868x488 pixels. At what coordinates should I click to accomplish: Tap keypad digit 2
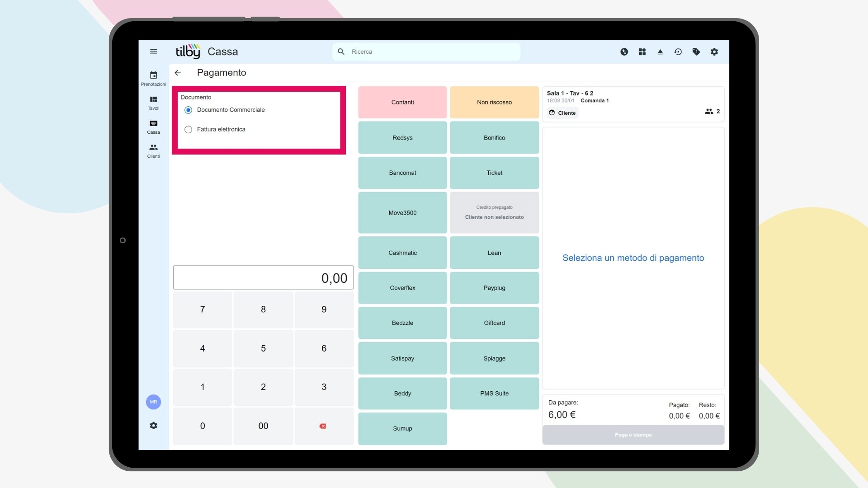[263, 387]
